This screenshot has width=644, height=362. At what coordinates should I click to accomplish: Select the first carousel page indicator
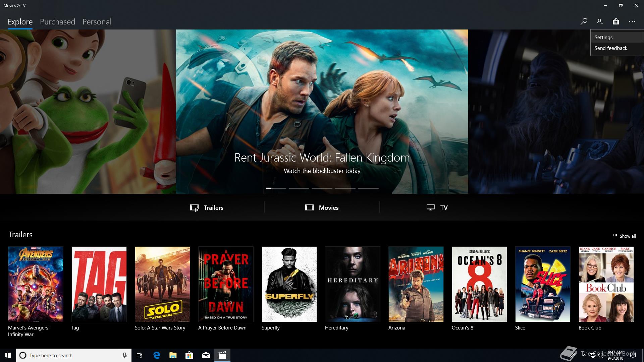pyautogui.click(x=276, y=188)
